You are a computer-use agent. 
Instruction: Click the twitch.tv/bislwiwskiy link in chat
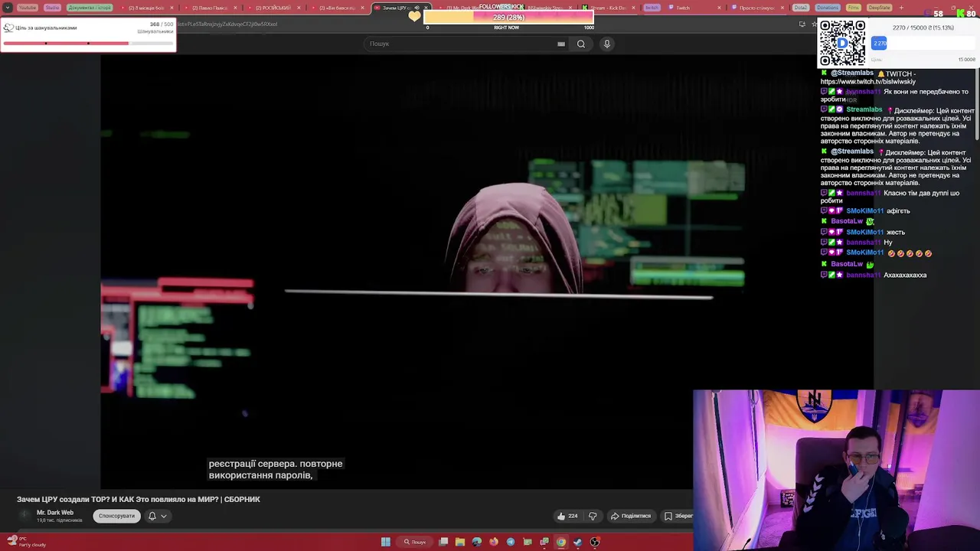[x=868, y=82]
